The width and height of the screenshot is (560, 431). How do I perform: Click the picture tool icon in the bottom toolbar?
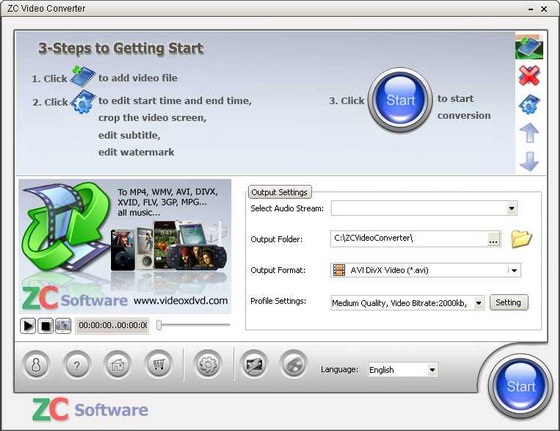(x=254, y=365)
